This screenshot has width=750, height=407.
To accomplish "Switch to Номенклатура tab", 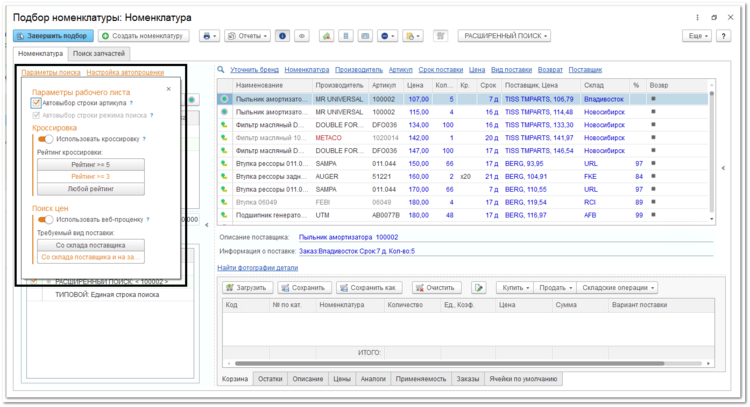I will tap(41, 54).
